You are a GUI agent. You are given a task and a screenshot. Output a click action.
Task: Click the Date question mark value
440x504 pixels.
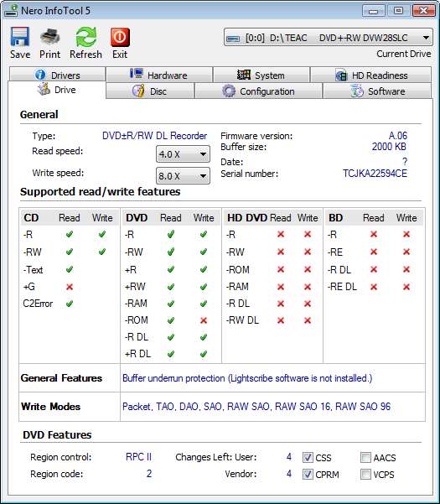pyautogui.click(x=405, y=162)
